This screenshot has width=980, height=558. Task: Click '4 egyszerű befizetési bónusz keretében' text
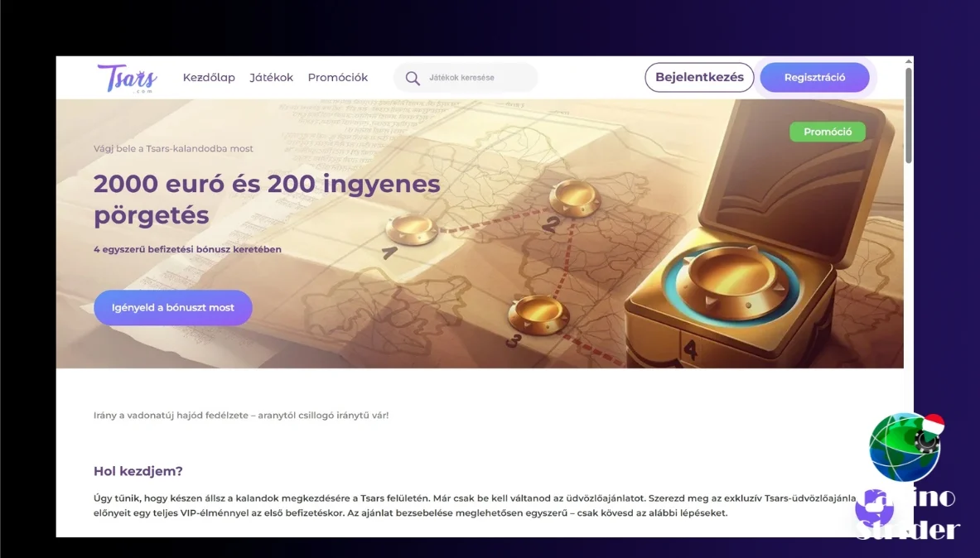click(187, 249)
